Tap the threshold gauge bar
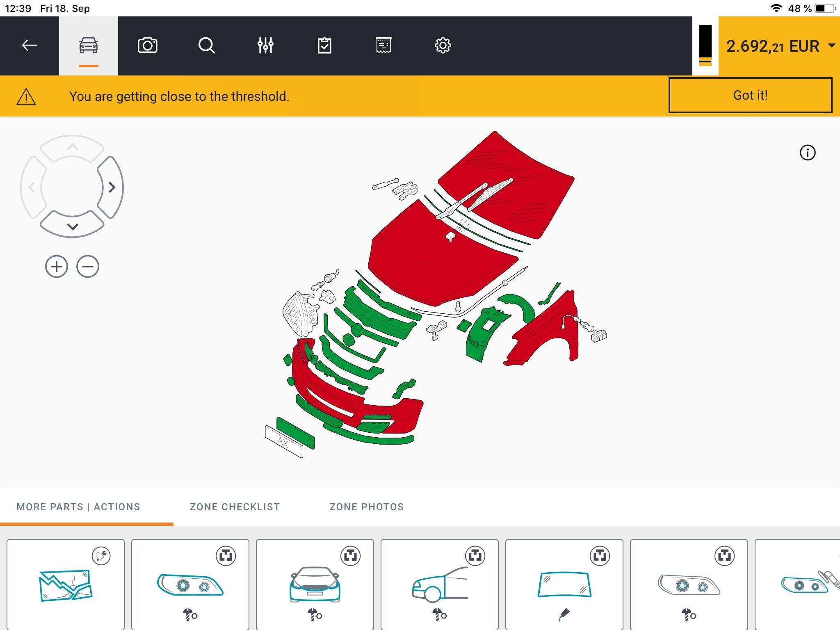 [x=705, y=46]
